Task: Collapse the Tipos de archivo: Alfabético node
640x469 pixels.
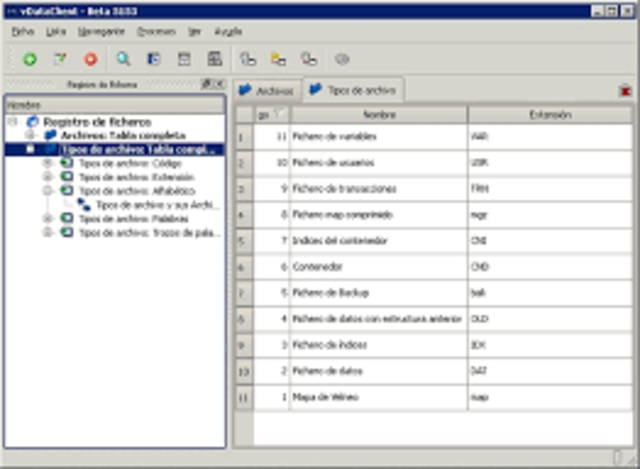Action: point(47,191)
